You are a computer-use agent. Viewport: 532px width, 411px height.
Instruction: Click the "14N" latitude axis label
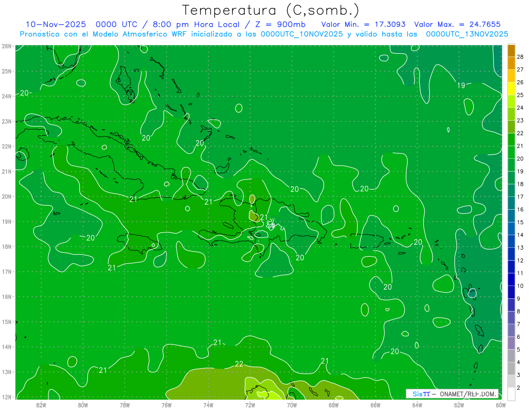coord(6,347)
